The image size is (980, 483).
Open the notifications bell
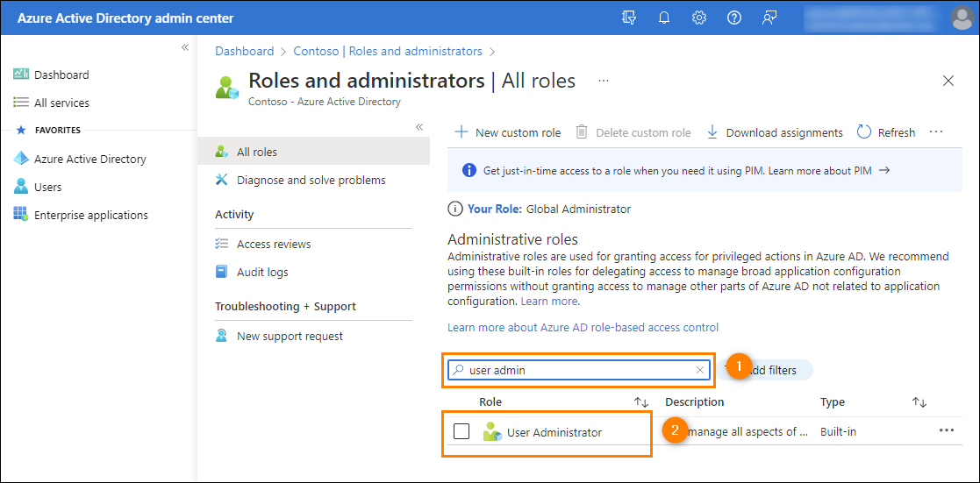664,18
